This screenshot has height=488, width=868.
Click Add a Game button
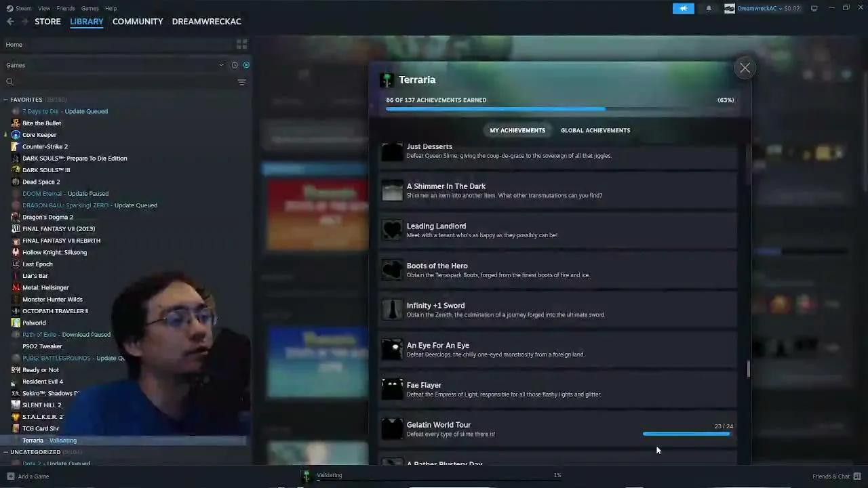pos(28,476)
